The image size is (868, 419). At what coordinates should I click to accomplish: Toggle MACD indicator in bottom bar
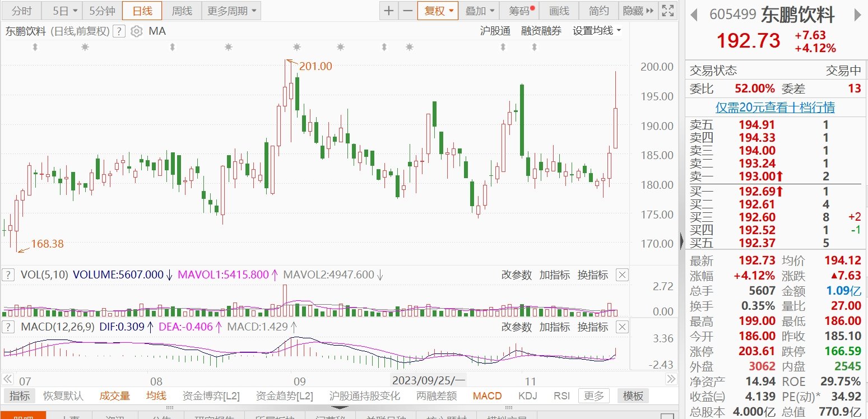[488, 396]
